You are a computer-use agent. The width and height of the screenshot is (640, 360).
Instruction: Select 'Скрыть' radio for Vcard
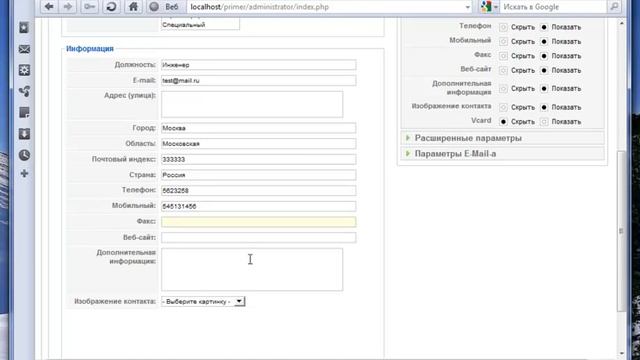(503, 122)
